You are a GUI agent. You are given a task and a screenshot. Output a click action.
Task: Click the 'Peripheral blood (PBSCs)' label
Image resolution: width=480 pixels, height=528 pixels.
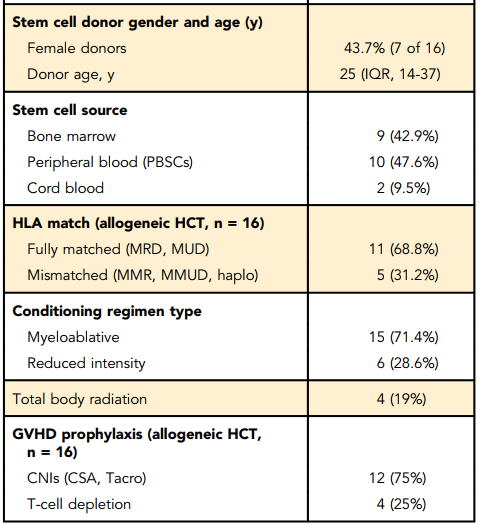(110, 162)
